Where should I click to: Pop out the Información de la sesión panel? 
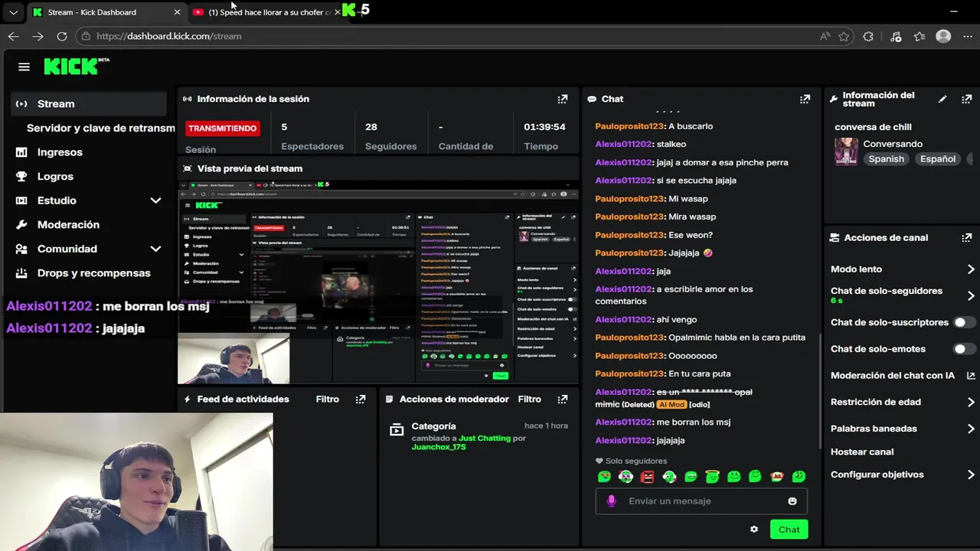563,99
